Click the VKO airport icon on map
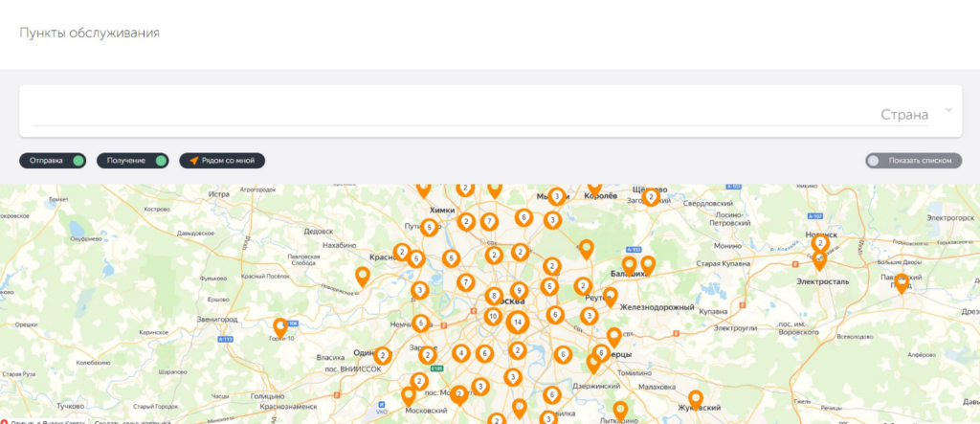This screenshot has height=424, width=980. click(383, 406)
